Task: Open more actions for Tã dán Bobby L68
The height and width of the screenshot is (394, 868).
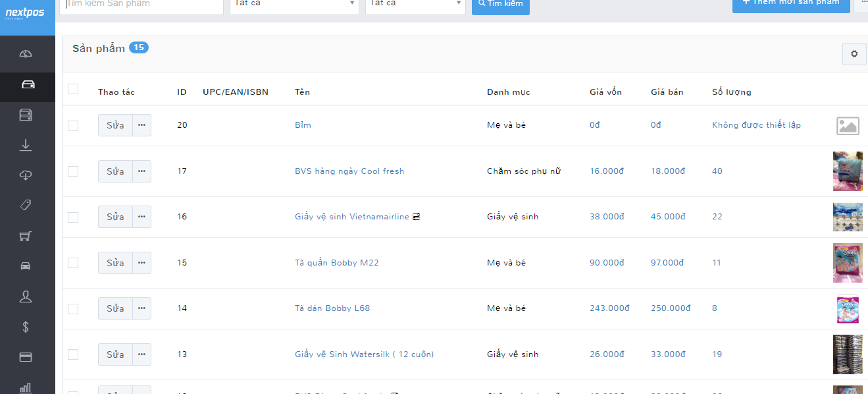Action: pos(141,308)
